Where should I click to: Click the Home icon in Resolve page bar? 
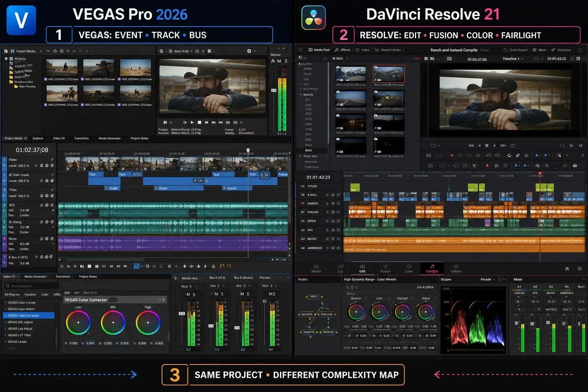pyautogui.click(x=567, y=269)
